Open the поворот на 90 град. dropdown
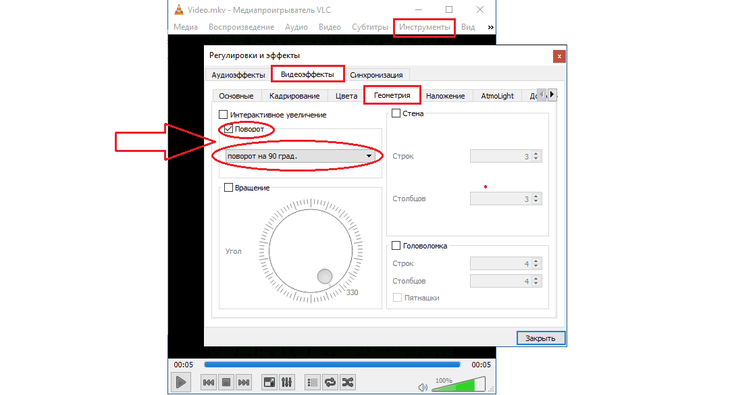 (300, 156)
